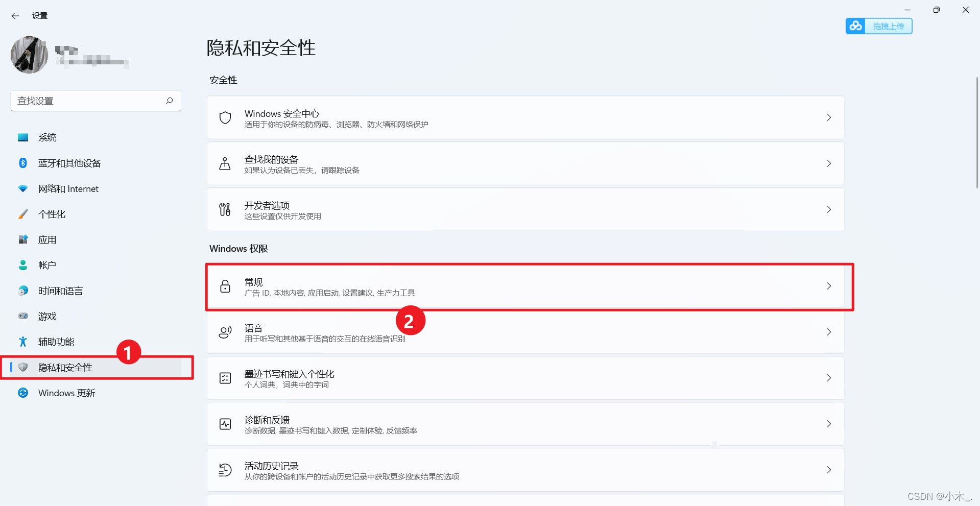This screenshot has width=980, height=506.
Task: Click the Wi-Fi icon for 网络和 Internet
Action: (x=23, y=188)
